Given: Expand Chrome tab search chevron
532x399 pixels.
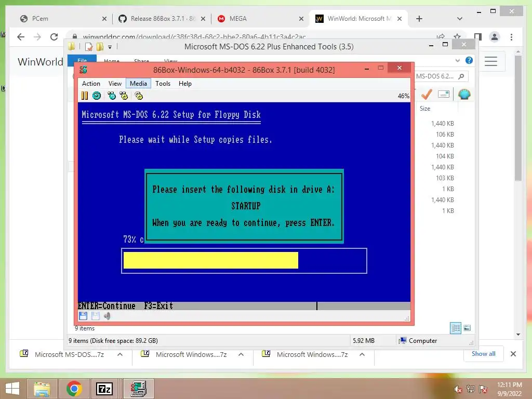Looking at the screenshot, I should pyautogui.click(x=460, y=19).
